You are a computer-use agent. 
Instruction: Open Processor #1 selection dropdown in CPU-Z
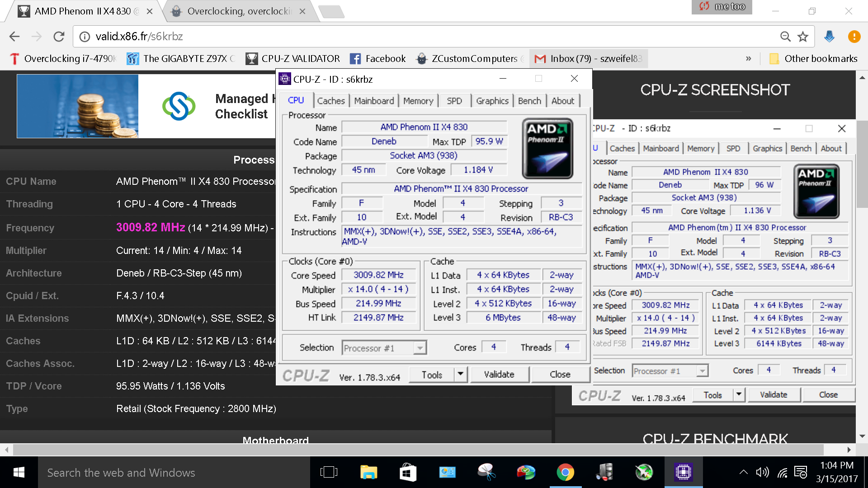coord(384,347)
